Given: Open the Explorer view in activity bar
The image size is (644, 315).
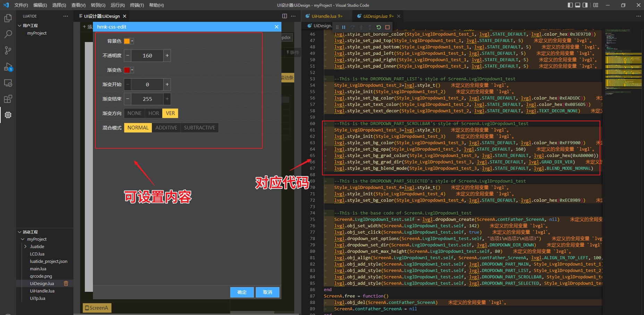Looking at the screenshot, I should pos(8,18).
